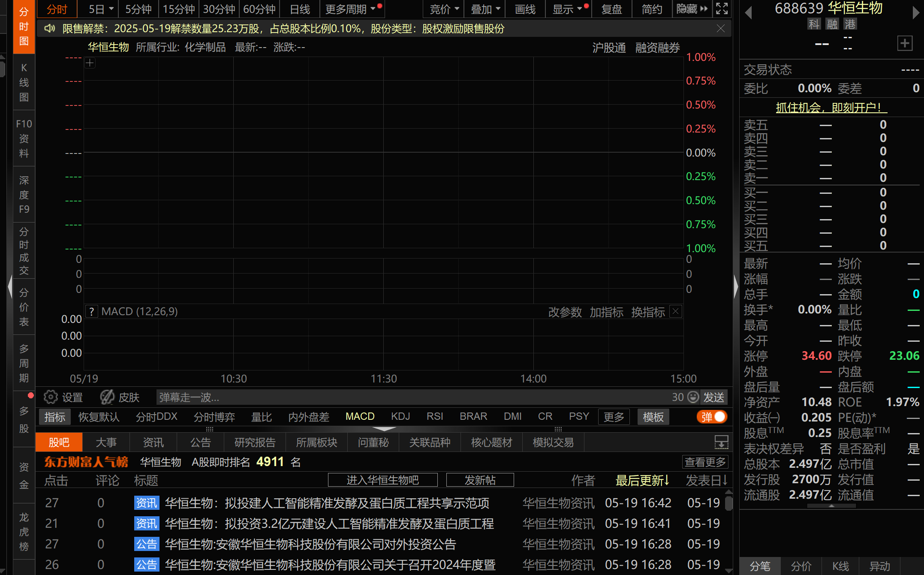Open chart settings gear
The height and width of the screenshot is (575, 924).
pyautogui.click(x=51, y=397)
